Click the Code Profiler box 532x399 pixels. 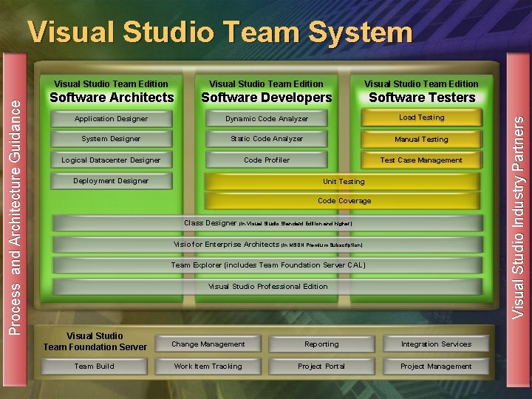point(267,160)
